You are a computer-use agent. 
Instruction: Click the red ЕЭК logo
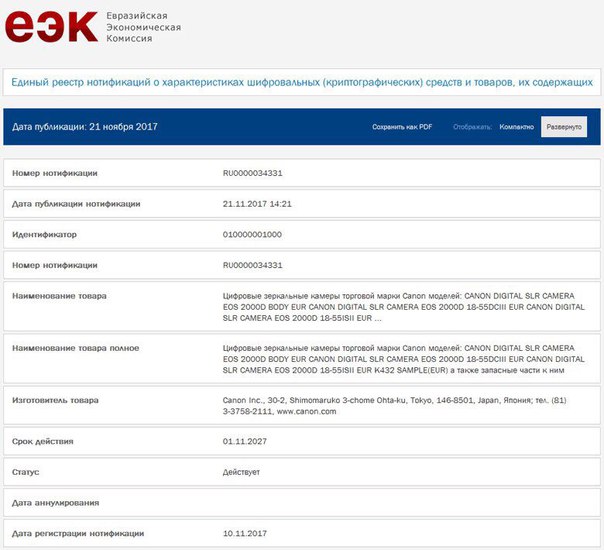pos(51,27)
